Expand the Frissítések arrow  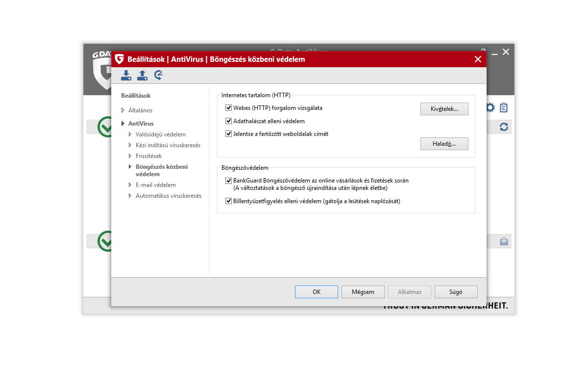pos(130,156)
